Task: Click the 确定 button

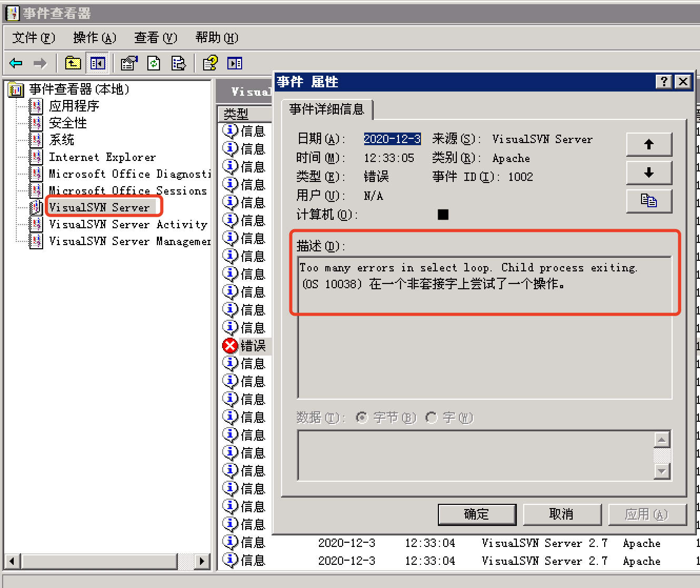Action: click(x=477, y=514)
